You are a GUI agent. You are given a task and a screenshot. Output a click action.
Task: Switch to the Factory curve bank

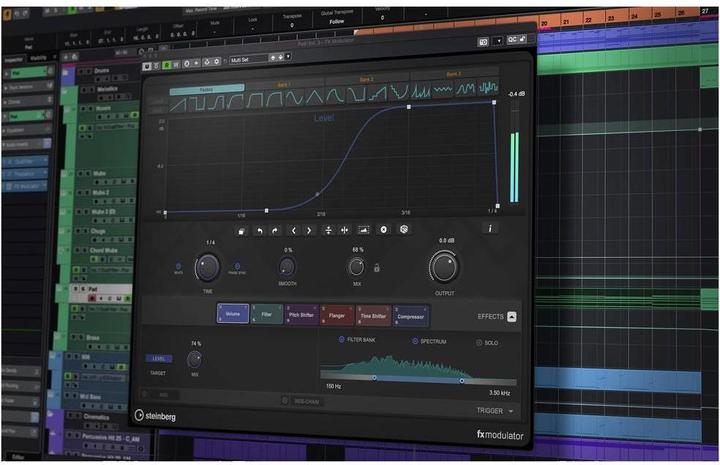pyautogui.click(x=207, y=90)
